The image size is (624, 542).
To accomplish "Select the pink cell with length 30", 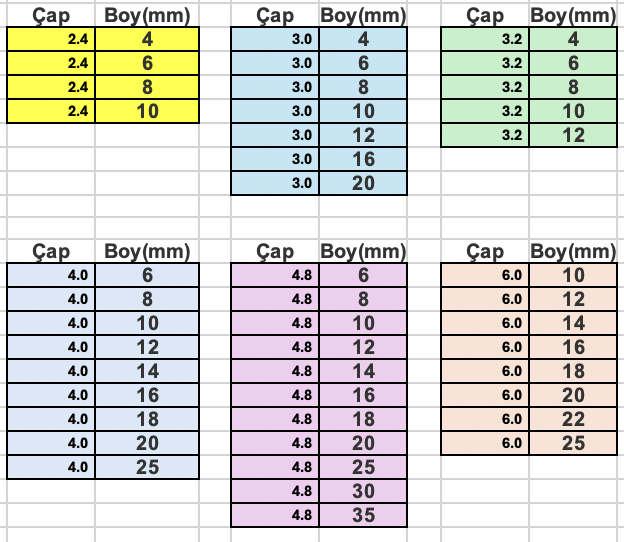I will (363, 491).
